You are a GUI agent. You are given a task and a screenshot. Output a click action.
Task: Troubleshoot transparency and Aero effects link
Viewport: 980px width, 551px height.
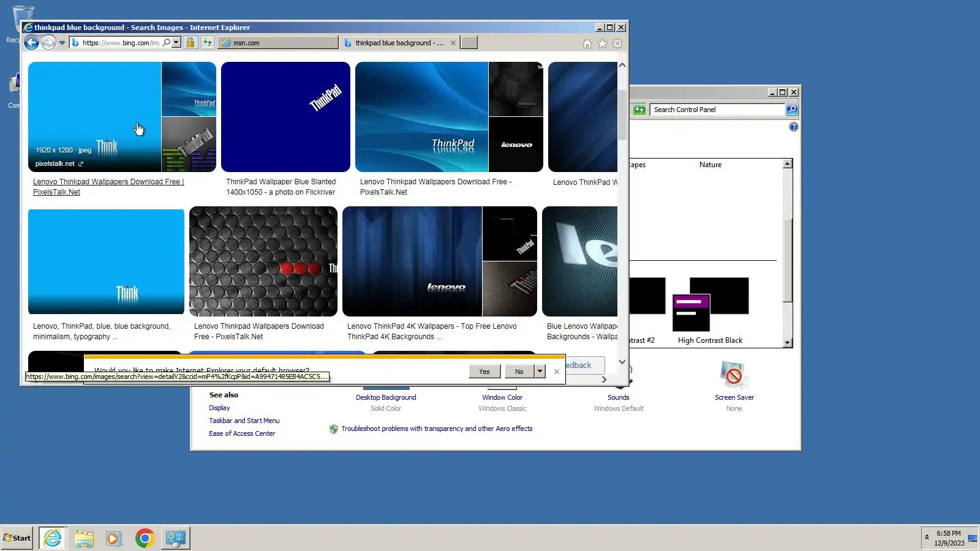437,429
